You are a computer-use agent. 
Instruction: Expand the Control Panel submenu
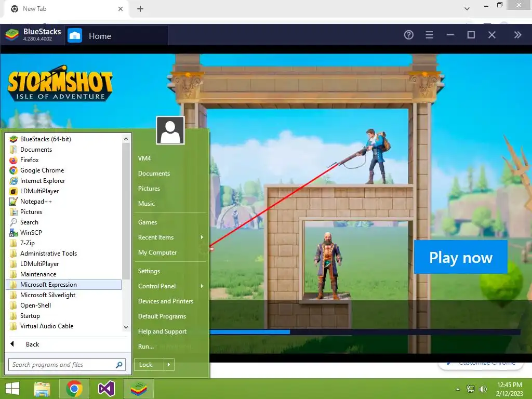[x=170, y=286]
